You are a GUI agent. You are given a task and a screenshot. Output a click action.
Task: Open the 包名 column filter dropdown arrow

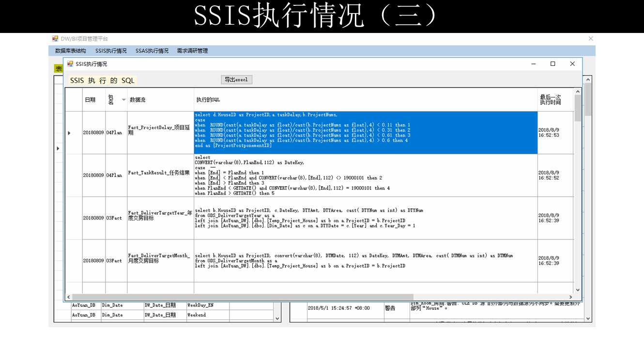tap(123, 99)
